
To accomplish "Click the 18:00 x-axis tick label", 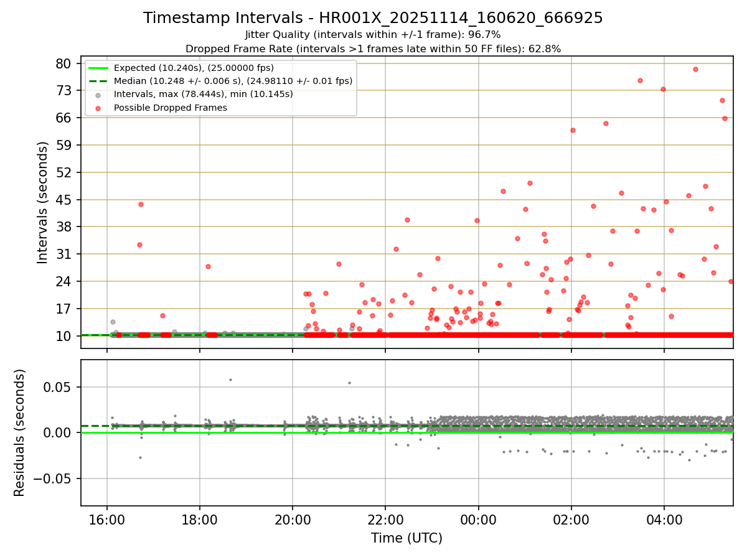I will coord(200,519).
